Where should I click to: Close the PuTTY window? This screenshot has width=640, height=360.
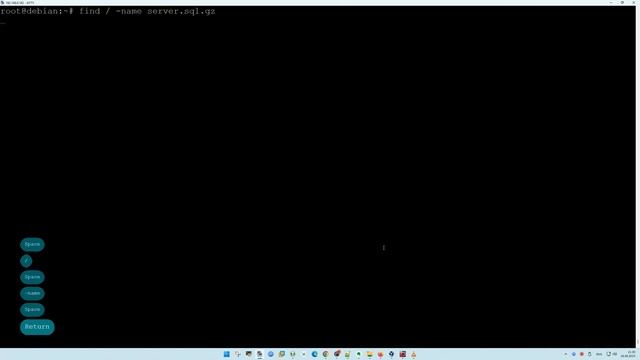(634, 2)
